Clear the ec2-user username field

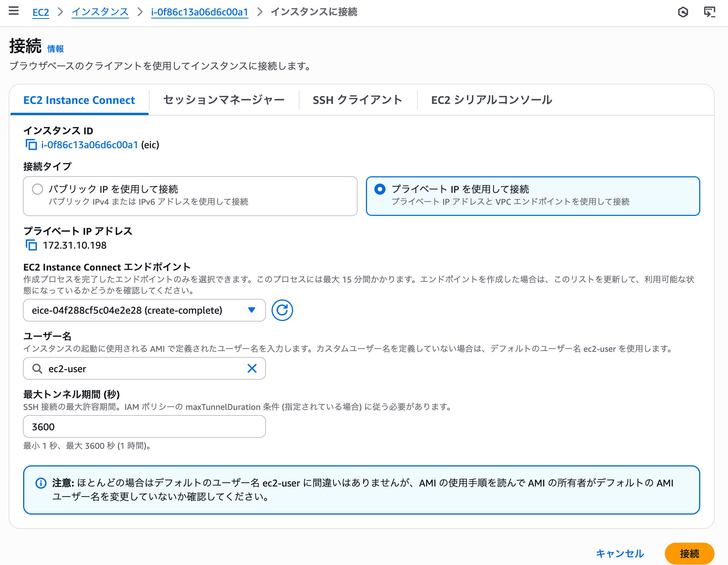252,369
